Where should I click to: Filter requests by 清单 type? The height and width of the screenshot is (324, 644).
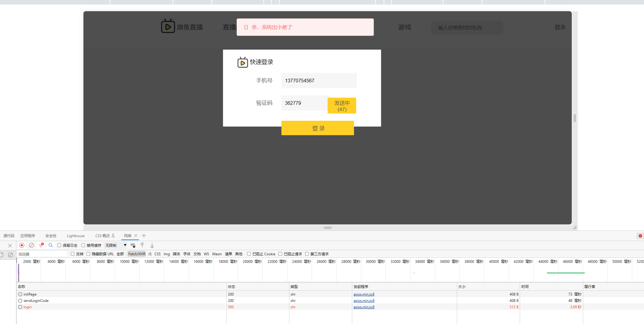(229, 254)
